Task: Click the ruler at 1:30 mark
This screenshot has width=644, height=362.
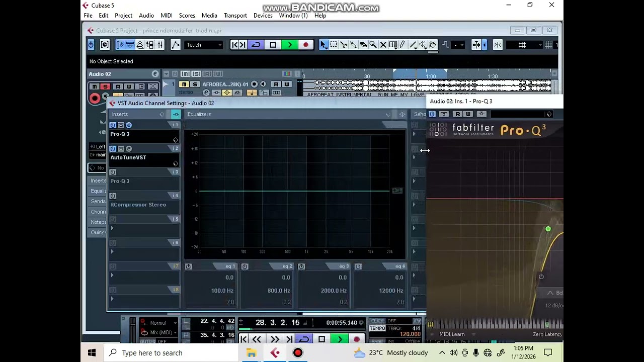Action: [x=492, y=76]
